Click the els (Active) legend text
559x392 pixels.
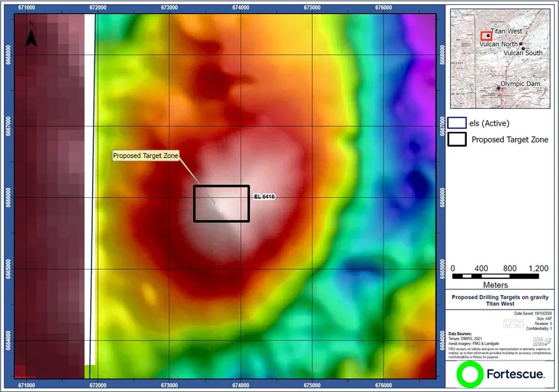[490, 123]
